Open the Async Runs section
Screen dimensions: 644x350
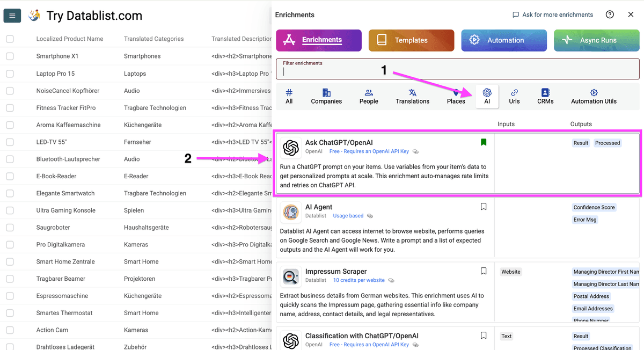(596, 40)
